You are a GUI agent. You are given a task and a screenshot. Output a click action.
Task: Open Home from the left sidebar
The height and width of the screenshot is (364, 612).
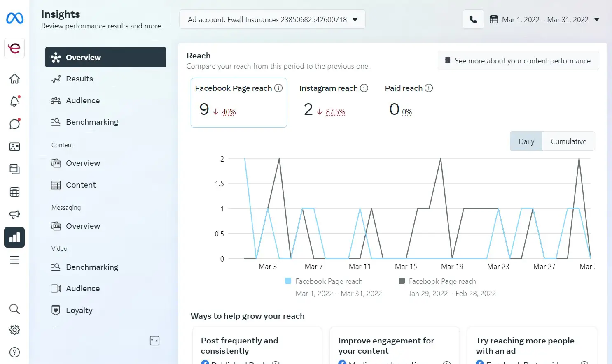(x=15, y=79)
